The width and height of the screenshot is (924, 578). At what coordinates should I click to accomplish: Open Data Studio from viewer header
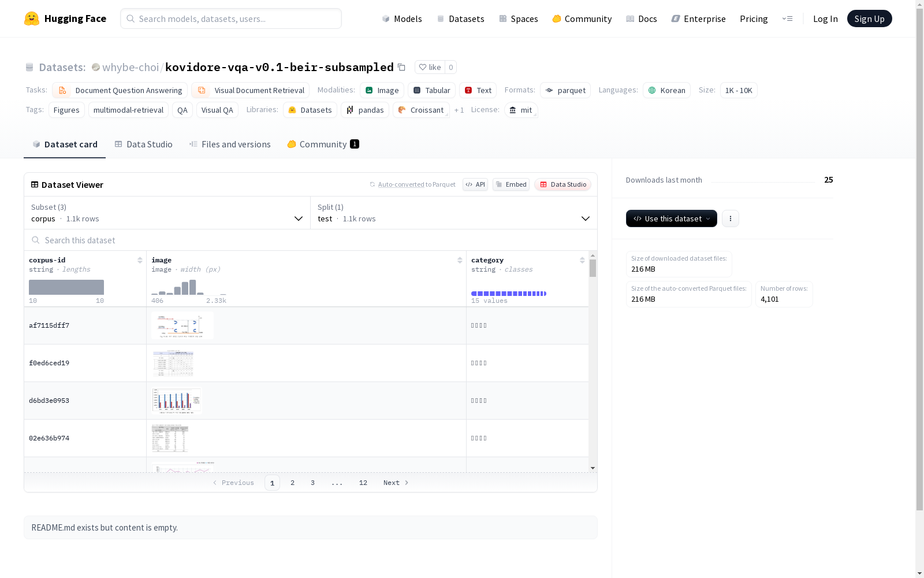(x=563, y=184)
